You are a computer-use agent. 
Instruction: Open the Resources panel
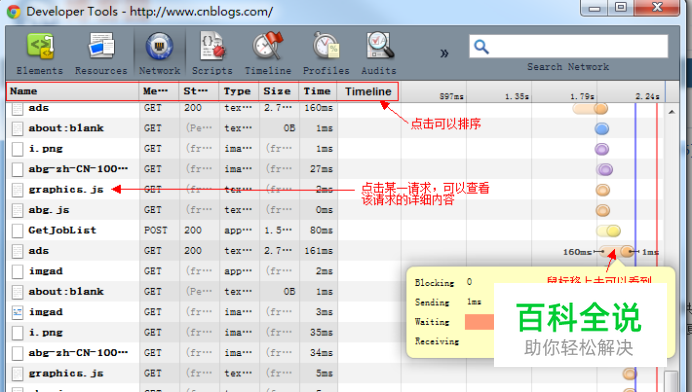pos(101,53)
